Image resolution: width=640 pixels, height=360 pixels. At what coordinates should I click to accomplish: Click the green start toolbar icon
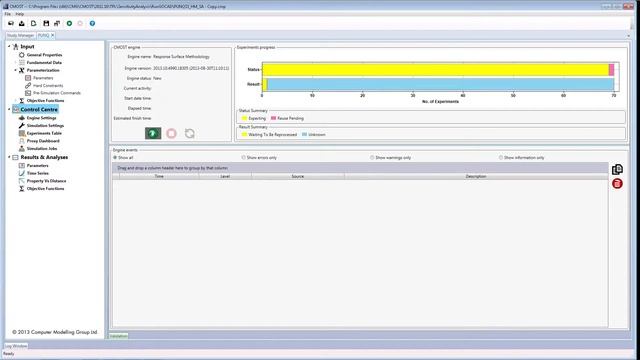(x=69, y=24)
